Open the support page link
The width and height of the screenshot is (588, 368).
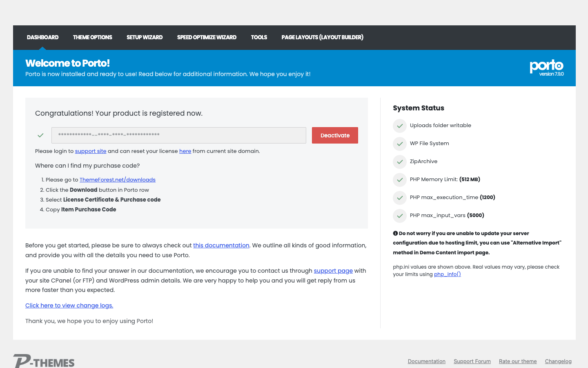(x=333, y=271)
